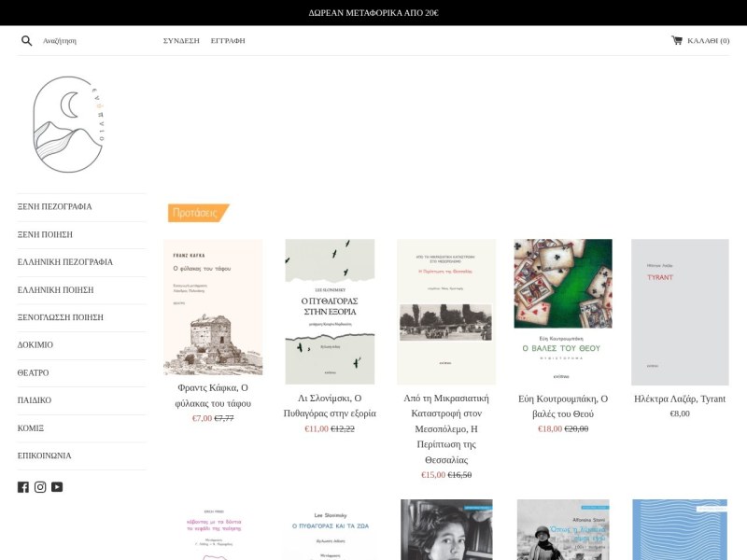747x560 pixels.
Task: Focus the Αναζήτηση search field
Action: (95, 41)
